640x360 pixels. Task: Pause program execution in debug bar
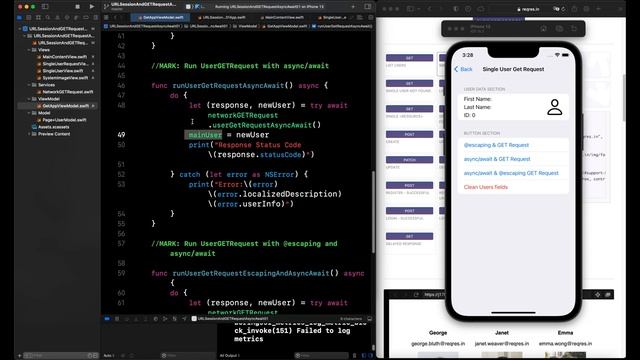coord(117,318)
